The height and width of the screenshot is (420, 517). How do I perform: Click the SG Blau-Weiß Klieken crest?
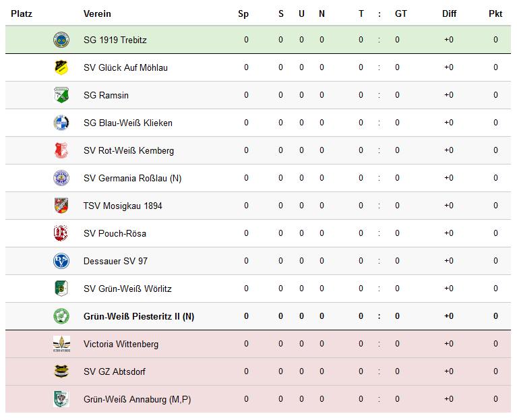pos(61,123)
